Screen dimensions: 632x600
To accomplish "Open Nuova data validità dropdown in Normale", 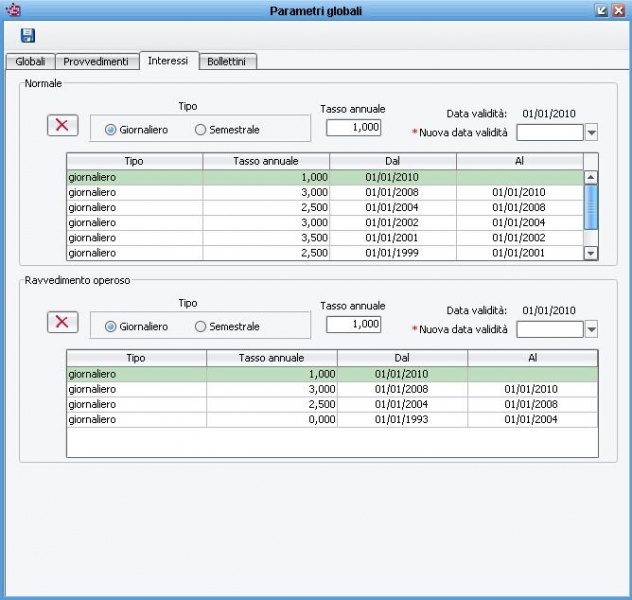I will pyautogui.click(x=591, y=132).
